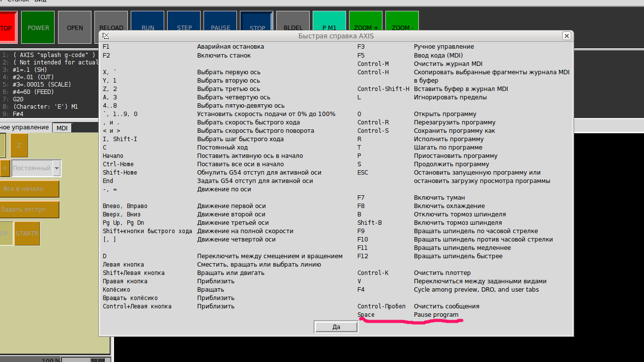Click the 'Приостановить программу' help entry
Screen dimensions: 644x362
click(456, 156)
